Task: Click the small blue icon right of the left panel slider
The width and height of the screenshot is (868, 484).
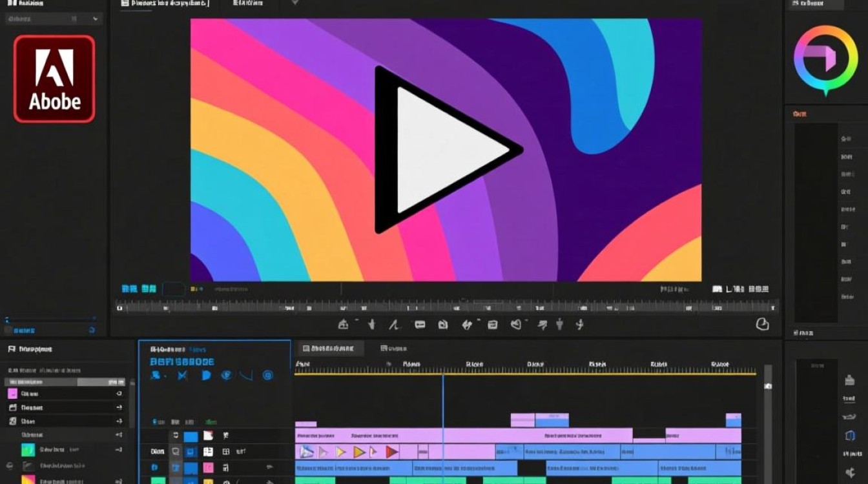Action: tap(92, 330)
